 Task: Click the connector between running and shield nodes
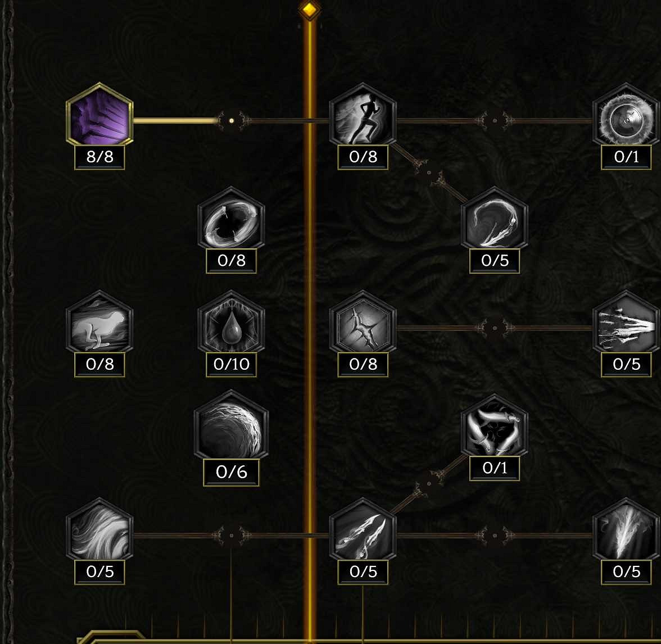(x=495, y=120)
